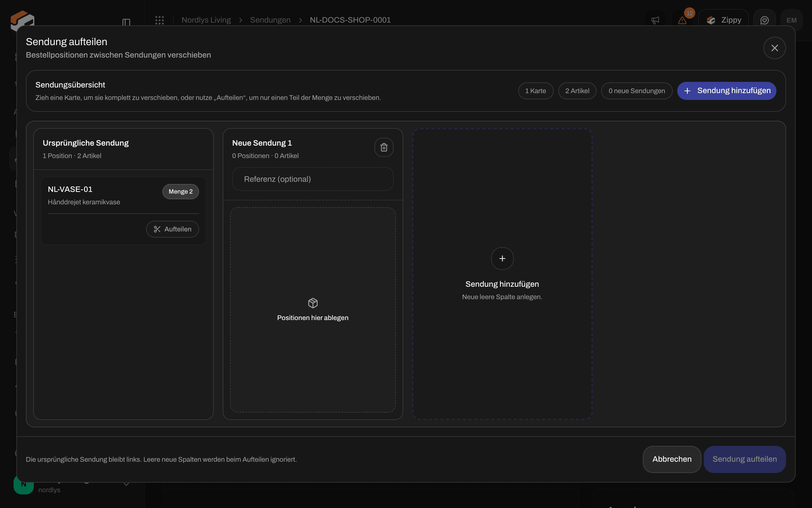The width and height of the screenshot is (812, 508).
Task: Open the announcements megaphone icon
Action: tap(655, 20)
